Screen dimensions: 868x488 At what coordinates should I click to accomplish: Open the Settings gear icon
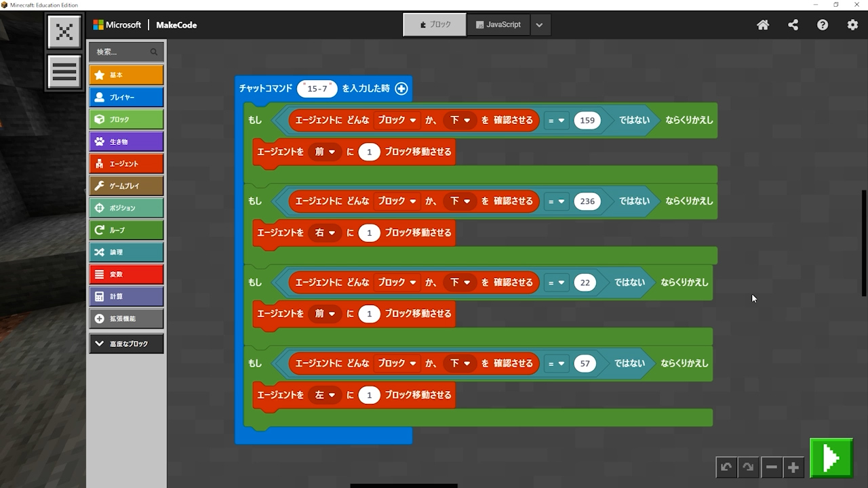(x=852, y=25)
